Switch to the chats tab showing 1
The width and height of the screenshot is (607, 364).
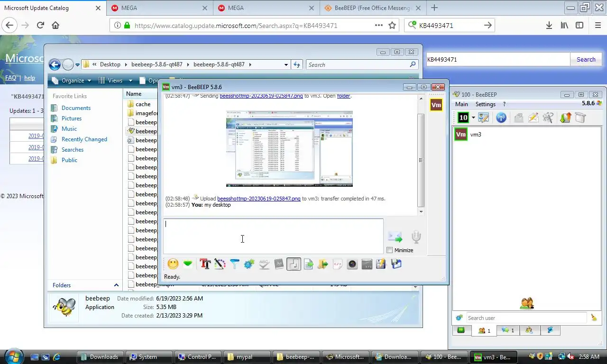click(508, 330)
